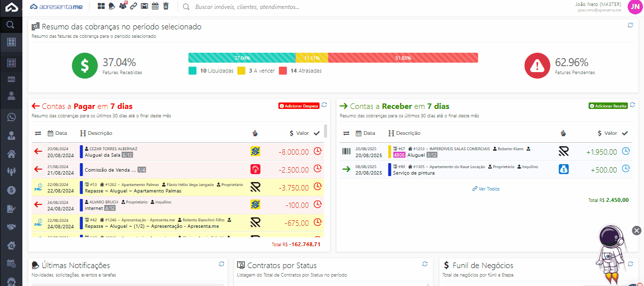
Task: Open the dollar sign financial sidebar icon
Action: (11, 190)
